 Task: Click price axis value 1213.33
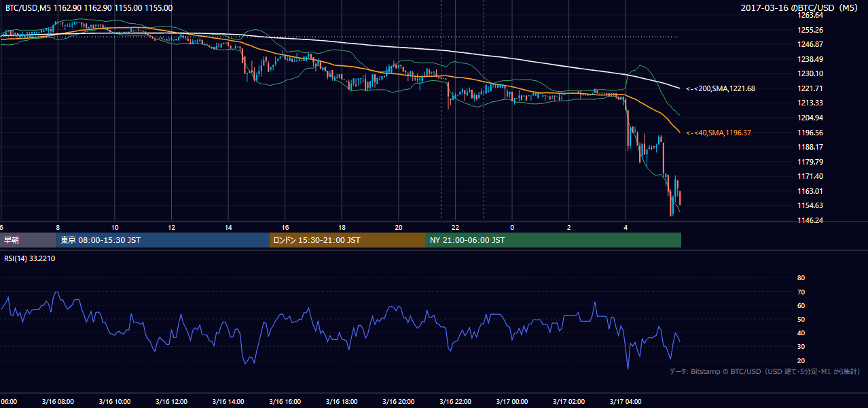pyautogui.click(x=810, y=103)
